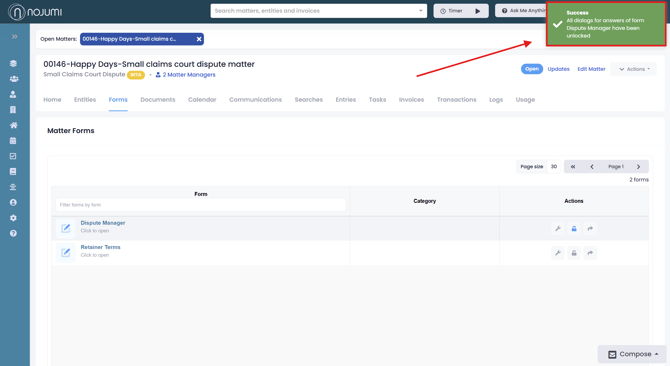Switch to the Documents tab
This screenshot has width=670, height=366.
pyautogui.click(x=158, y=100)
